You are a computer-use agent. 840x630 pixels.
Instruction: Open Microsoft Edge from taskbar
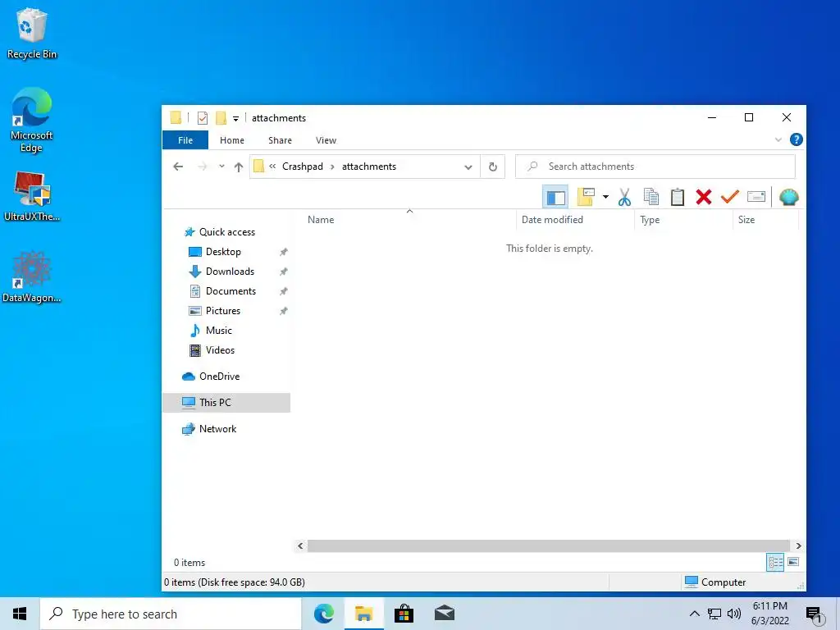pyautogui.click(x=323, y=614)
